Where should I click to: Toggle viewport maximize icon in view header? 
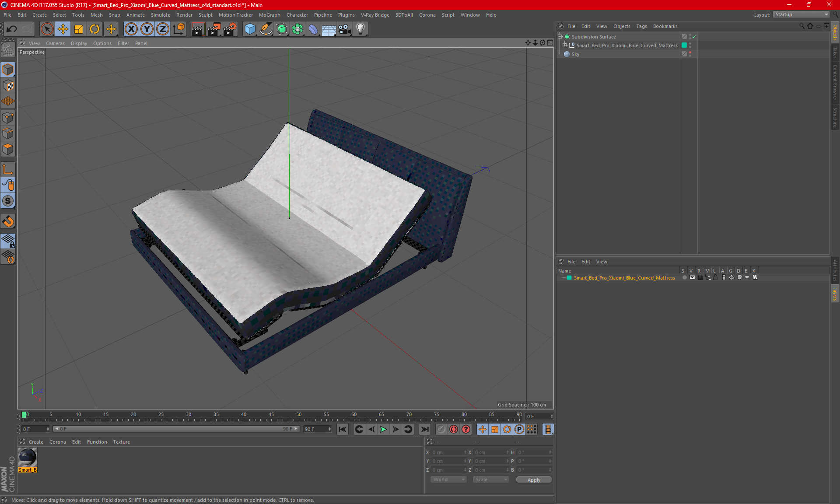pyautogui.click(x=550, y=43)
